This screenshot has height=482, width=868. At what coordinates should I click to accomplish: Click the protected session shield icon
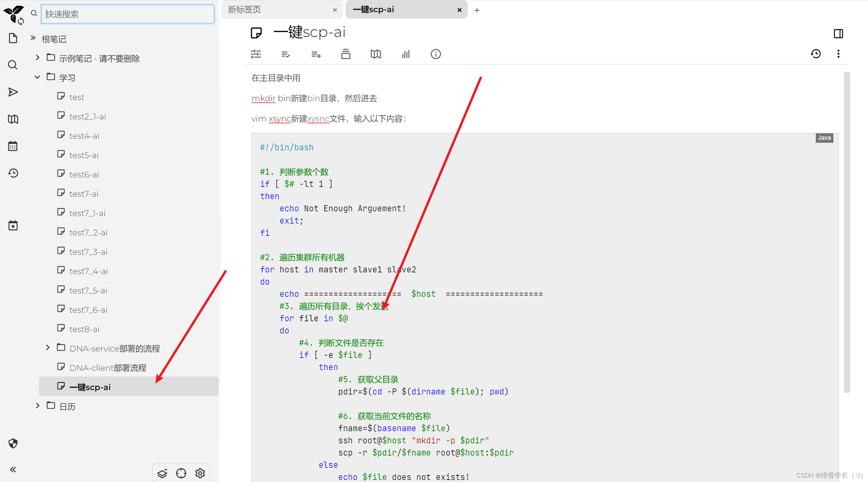coord(13,443)
